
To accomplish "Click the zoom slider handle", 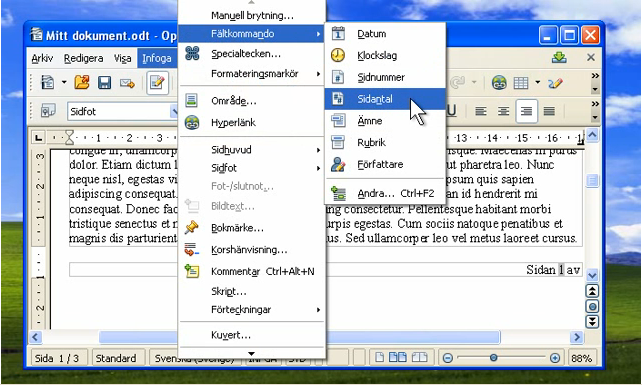I will coord(493,358).
